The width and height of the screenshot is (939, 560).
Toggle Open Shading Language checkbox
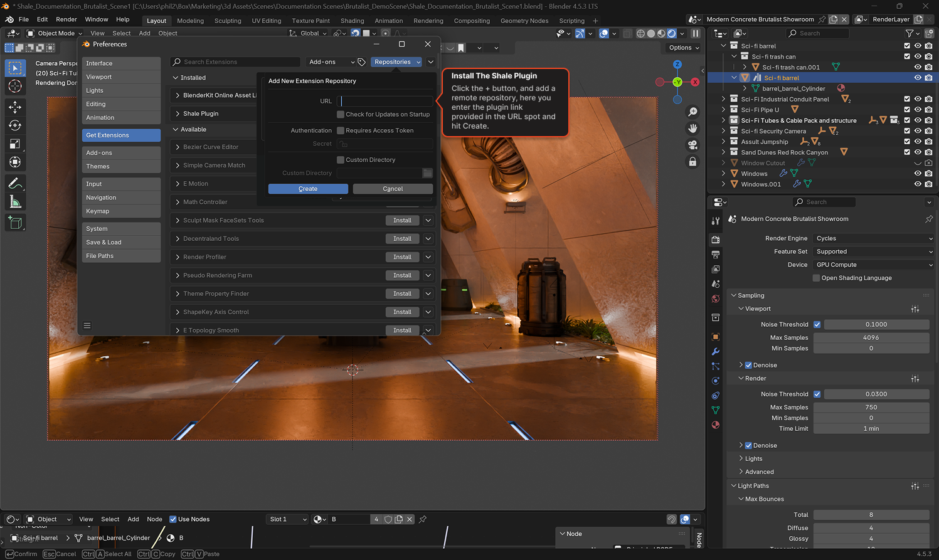click(x=817, y=278)
